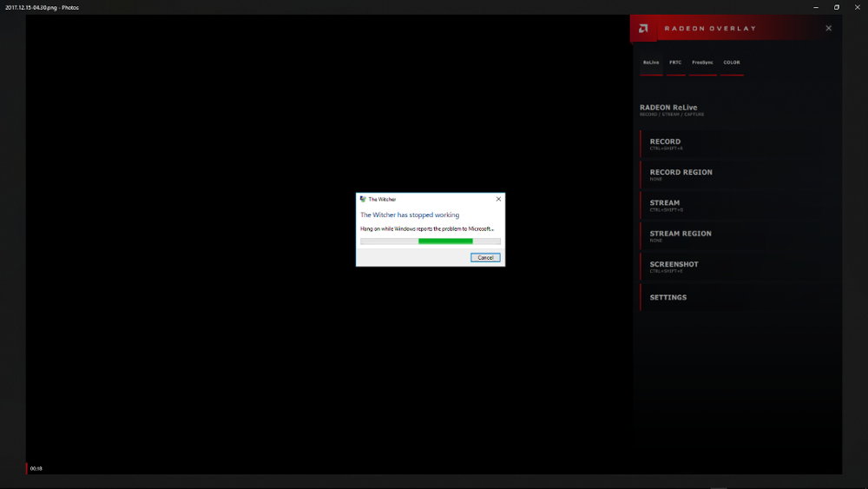Viewport: 868px width, 489px height.
Task: Click the green reporting progress bar
Action: coord(431,241)
